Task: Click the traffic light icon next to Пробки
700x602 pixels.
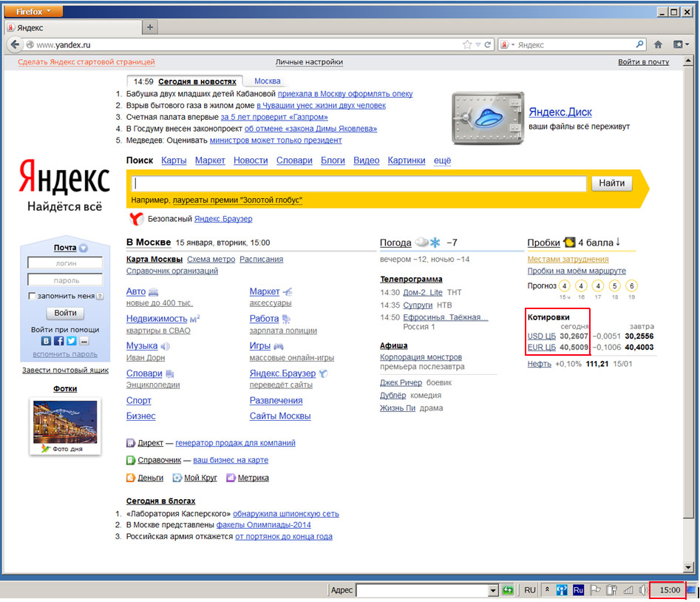Action: click(569, 243)
